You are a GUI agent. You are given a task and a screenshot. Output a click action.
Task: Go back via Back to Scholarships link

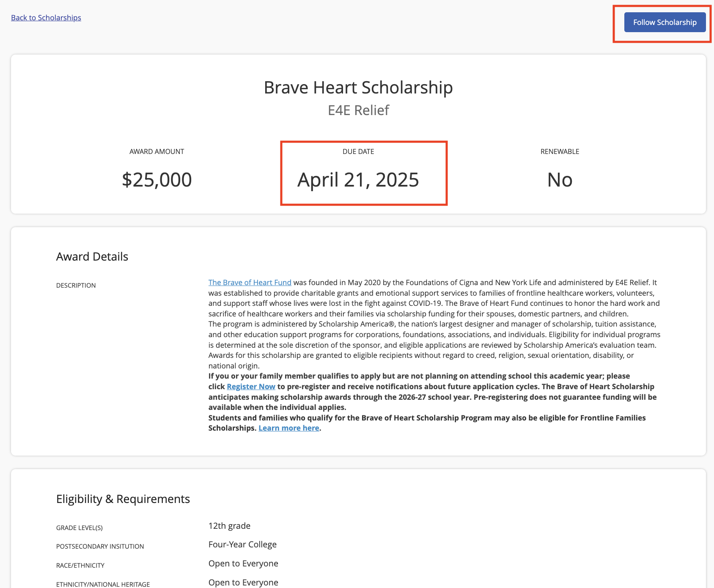point(46,18)
